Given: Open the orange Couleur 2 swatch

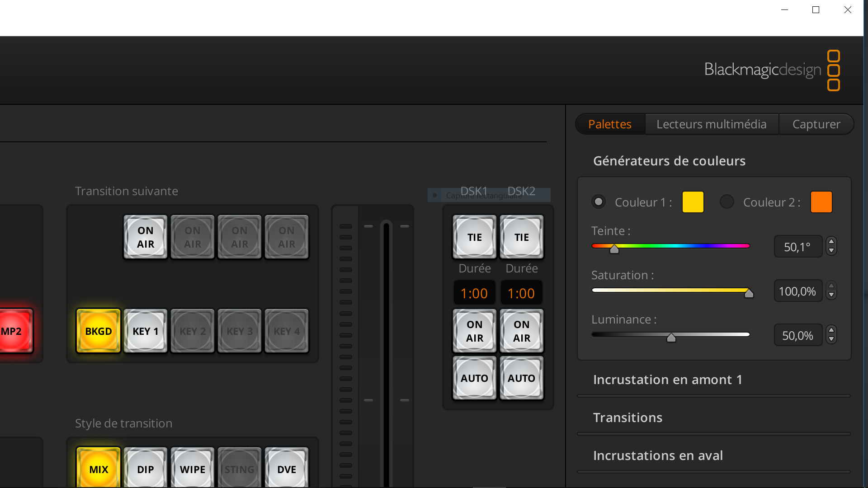Looking at the screenshot, I should point(821,202).
